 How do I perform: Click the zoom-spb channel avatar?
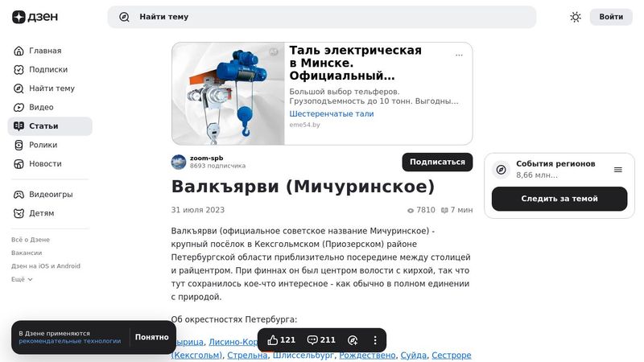179,162
